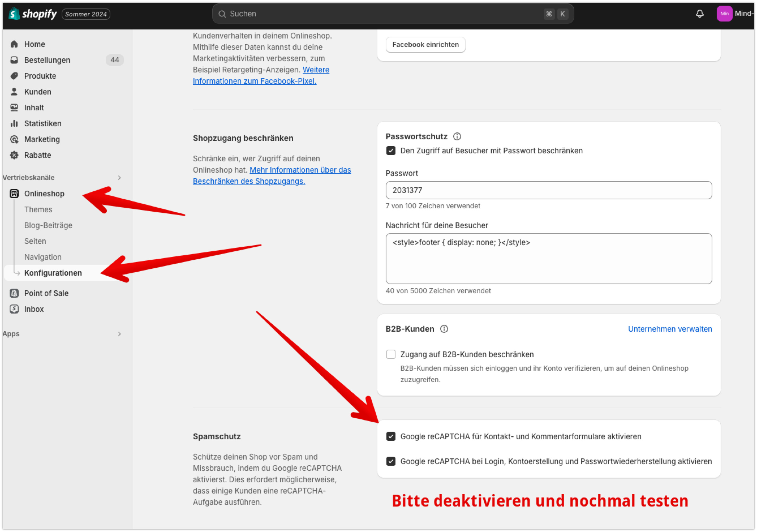Viewport: 757px width, 532px height.
Task: Disable reCAPTCHA for Kontakt- und Kommentarformulare
Action: 391,436
